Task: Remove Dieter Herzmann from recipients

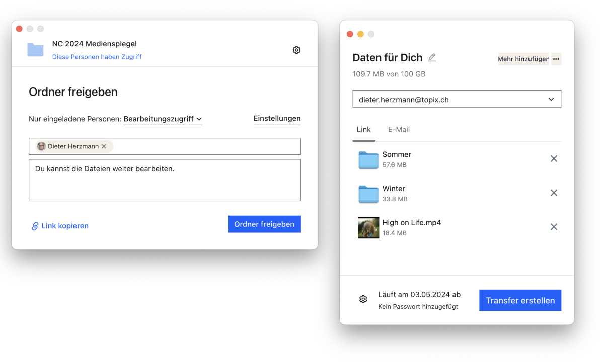Action: pyautogui.click(x=104, y=146)
